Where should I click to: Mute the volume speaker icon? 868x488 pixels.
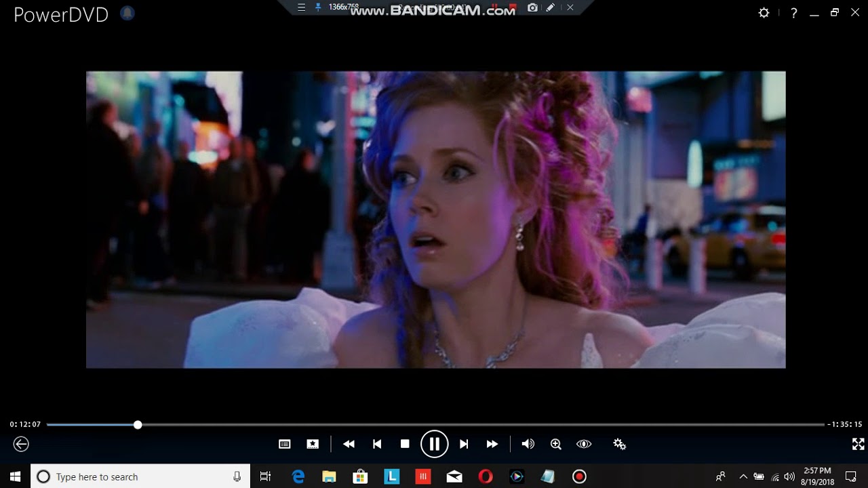point(528,444)
